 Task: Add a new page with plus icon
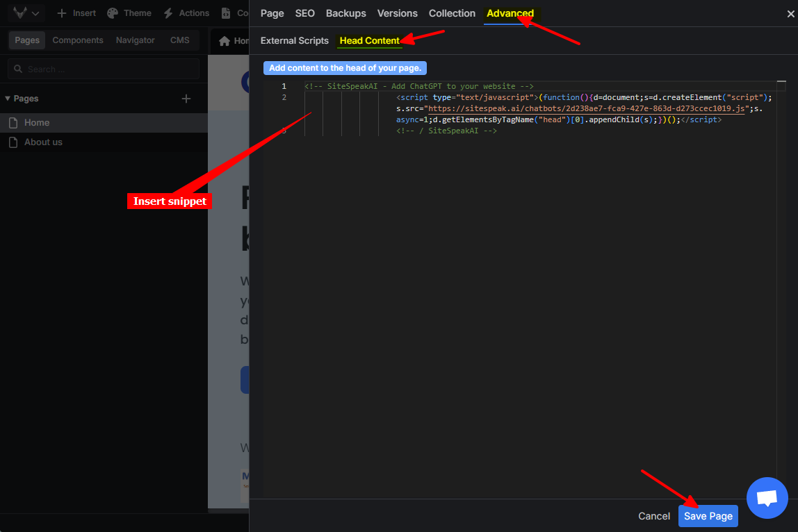coord(186,99)
